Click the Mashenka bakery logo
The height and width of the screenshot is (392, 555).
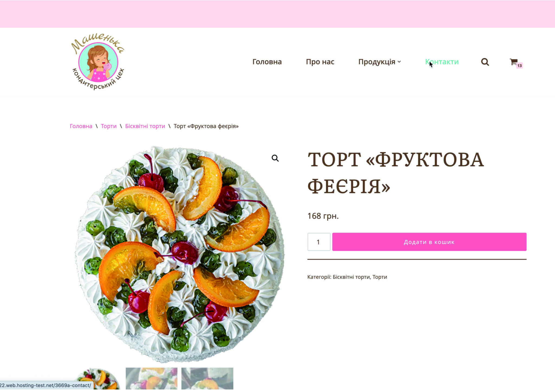click(x=98, y=62)
